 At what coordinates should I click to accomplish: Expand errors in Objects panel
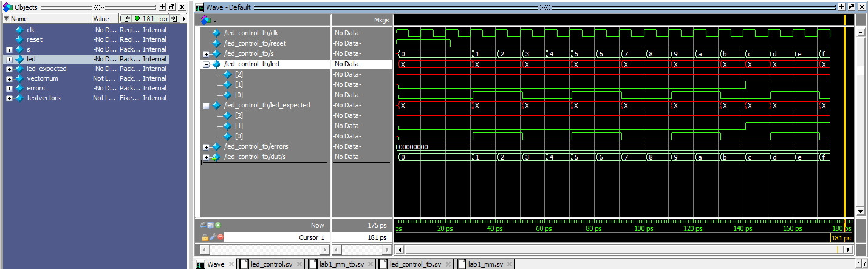tap(9, 89)
